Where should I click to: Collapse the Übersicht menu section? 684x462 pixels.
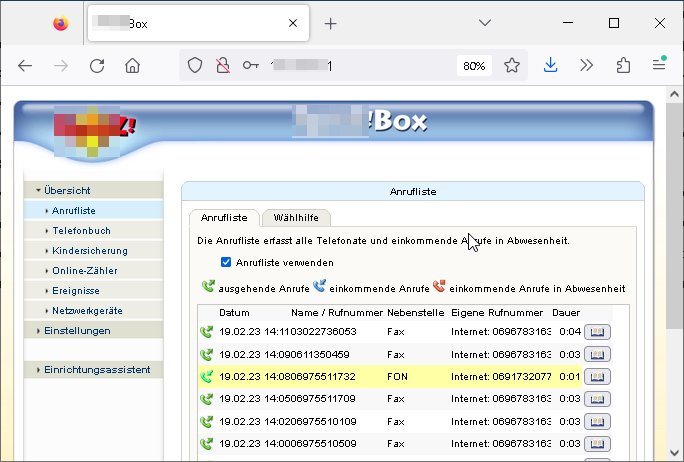pyautogui.click(x=93, y=191)
